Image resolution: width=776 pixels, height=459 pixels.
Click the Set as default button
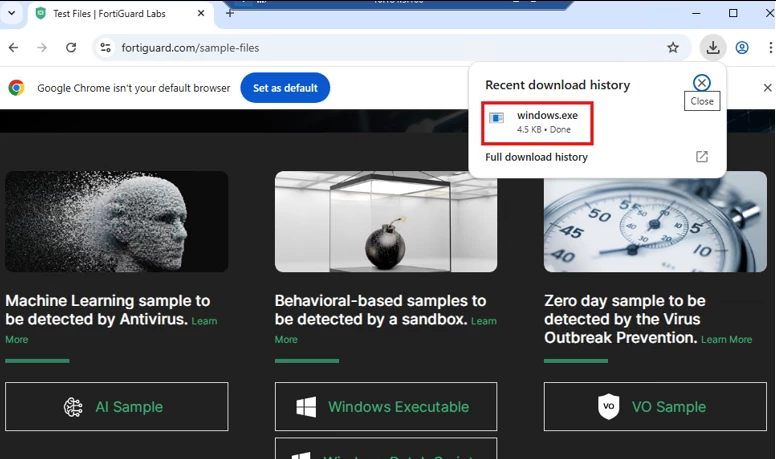[285, 88]
